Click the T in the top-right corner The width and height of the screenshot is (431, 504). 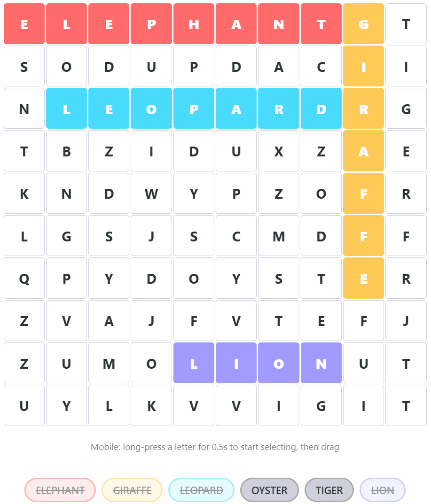pos(406,24)
